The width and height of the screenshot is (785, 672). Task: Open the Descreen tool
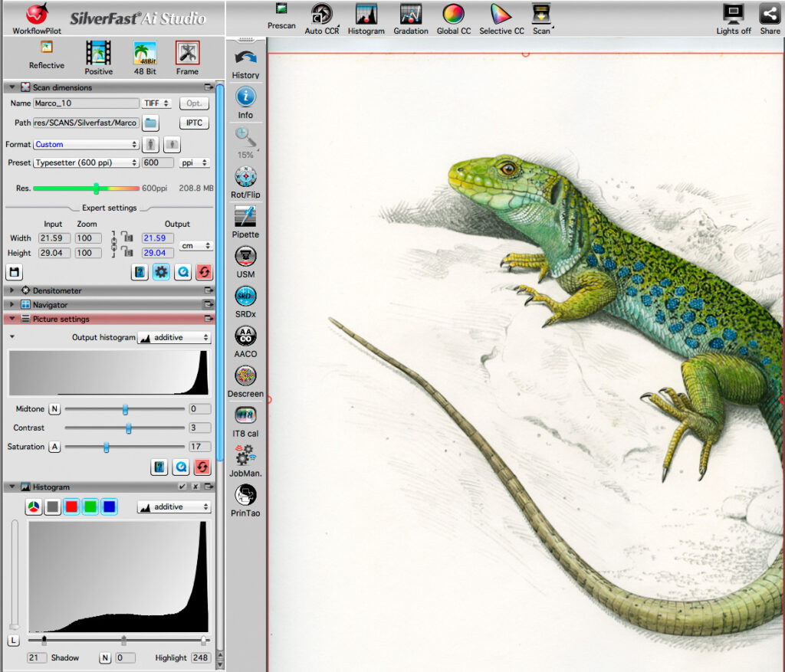245,375
